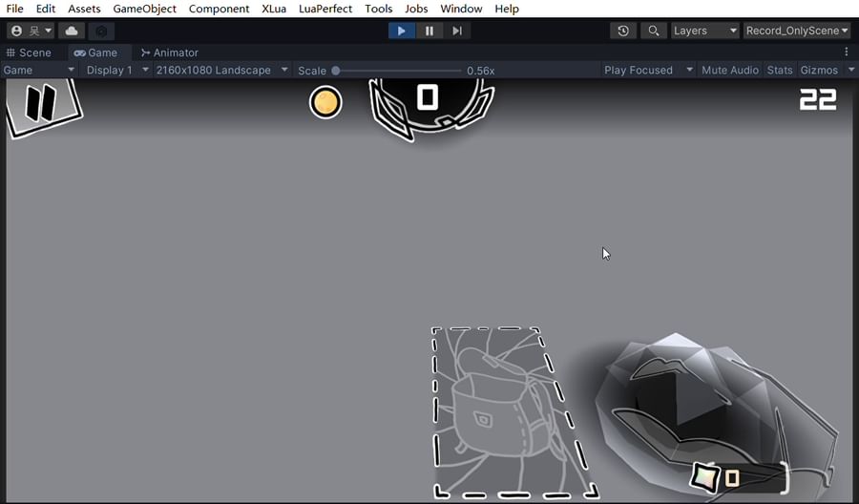Viewport: 859px width, 504px height.
Task: Open the Jobs menu
Action: [x=416, y=9]
